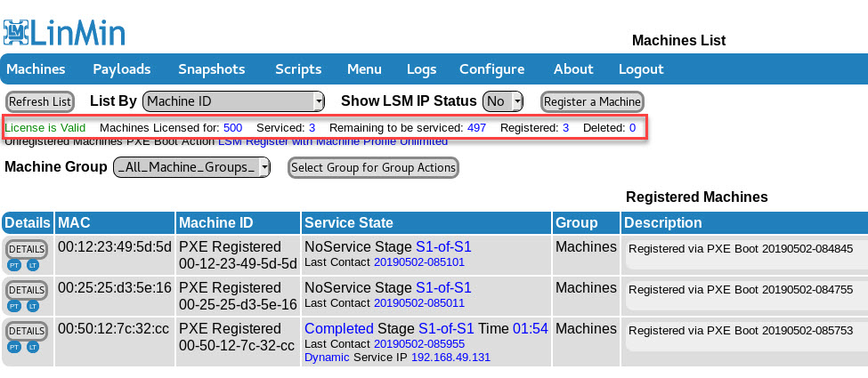Open the Configure menu
868x378 pixels.
point(491,69)
